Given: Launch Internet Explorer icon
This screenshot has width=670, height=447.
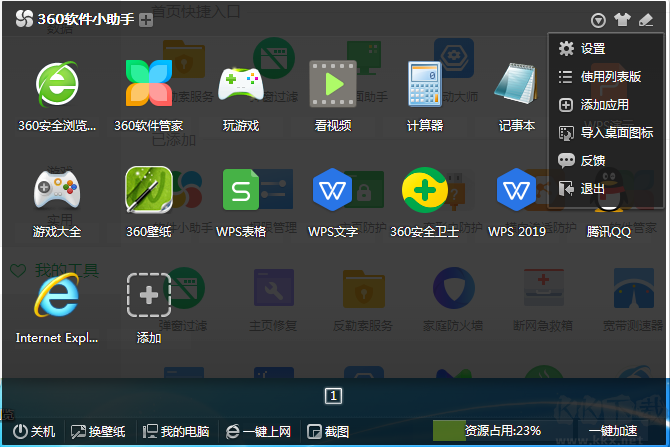Looking at the screenshot, I should [57, 295].
